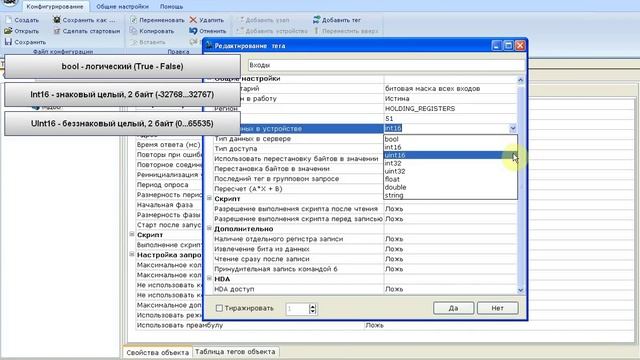Collapse the Дополнительно group

(x=209, y=229)
